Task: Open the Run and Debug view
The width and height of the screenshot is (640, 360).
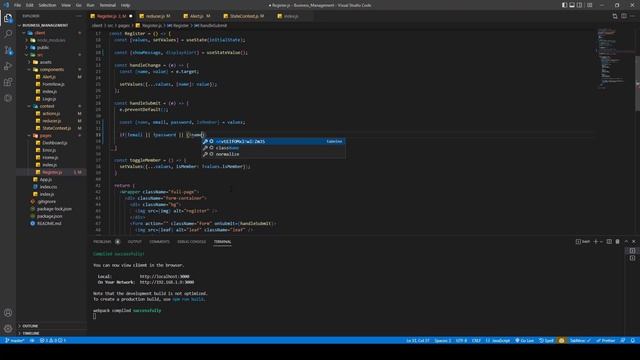Action: (x=8, y=66)
